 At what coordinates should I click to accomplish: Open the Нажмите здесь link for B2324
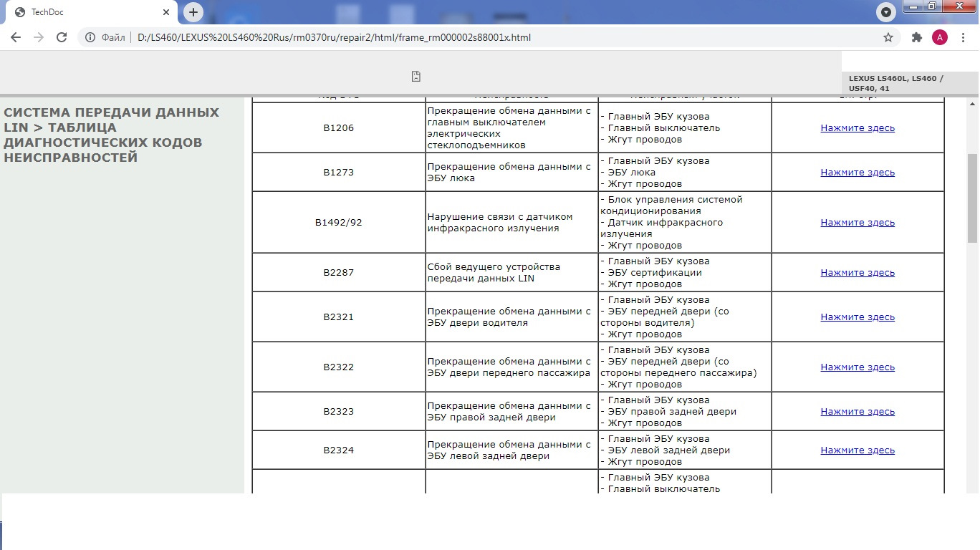click(x=857, y=450)
